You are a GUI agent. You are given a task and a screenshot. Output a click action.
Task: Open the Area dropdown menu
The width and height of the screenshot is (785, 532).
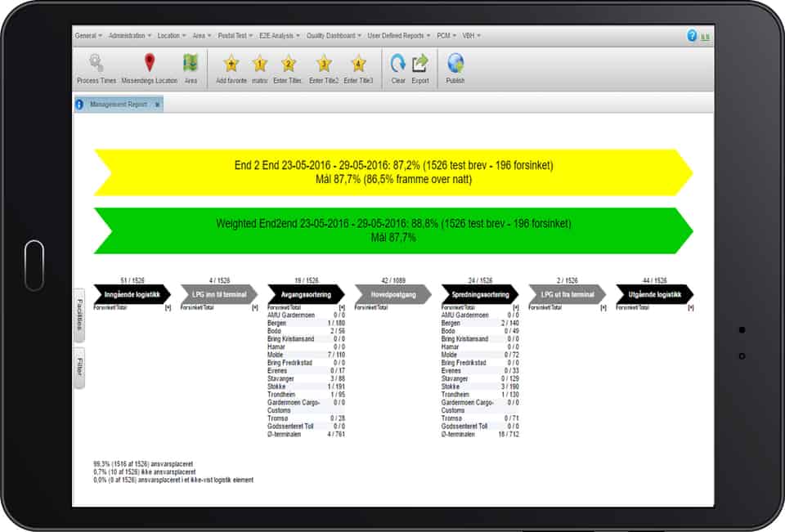202,35
